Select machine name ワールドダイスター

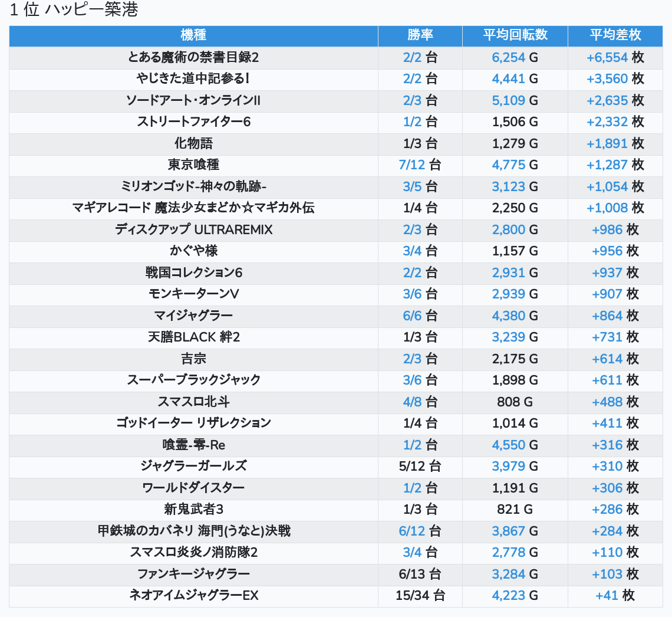click(193, 488)
